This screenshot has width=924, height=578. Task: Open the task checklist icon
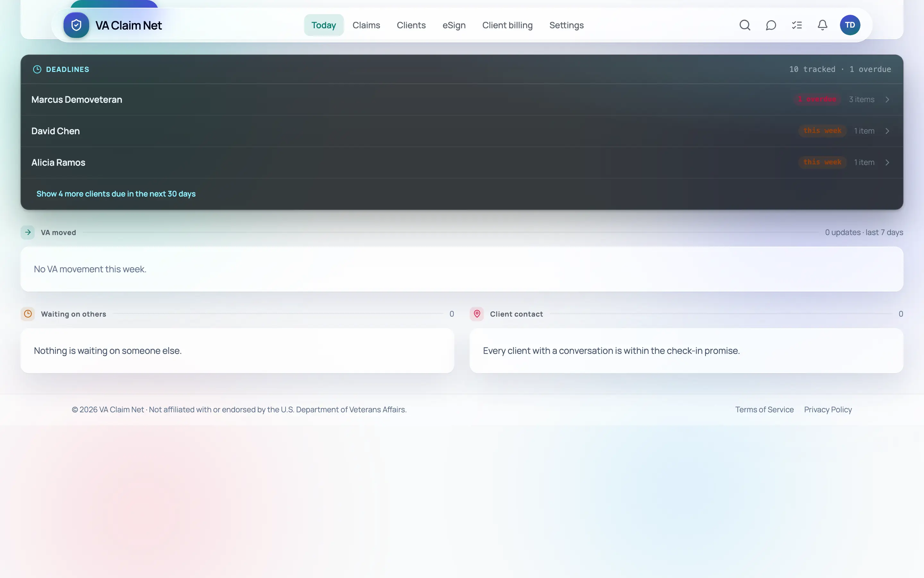[x=797, y=25]
